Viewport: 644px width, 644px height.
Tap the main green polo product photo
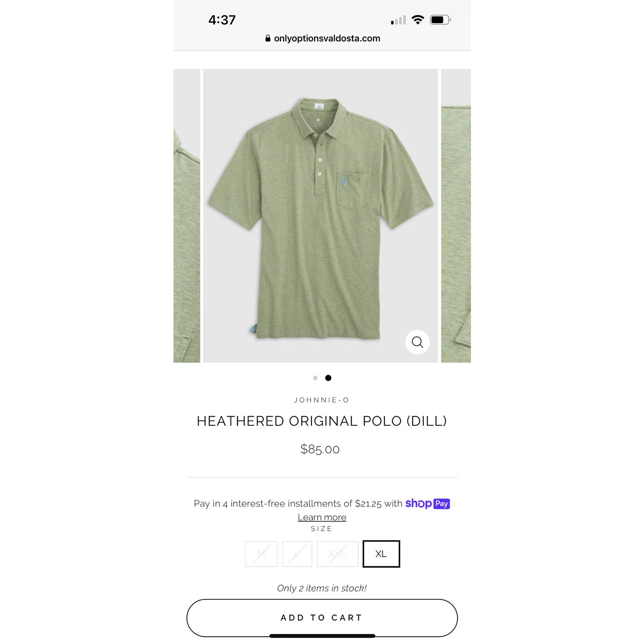click(x=320, y=216)
